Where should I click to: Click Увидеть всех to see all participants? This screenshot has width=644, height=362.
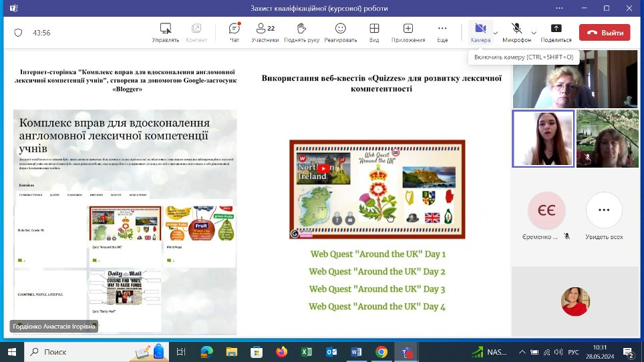click(604, 216)
